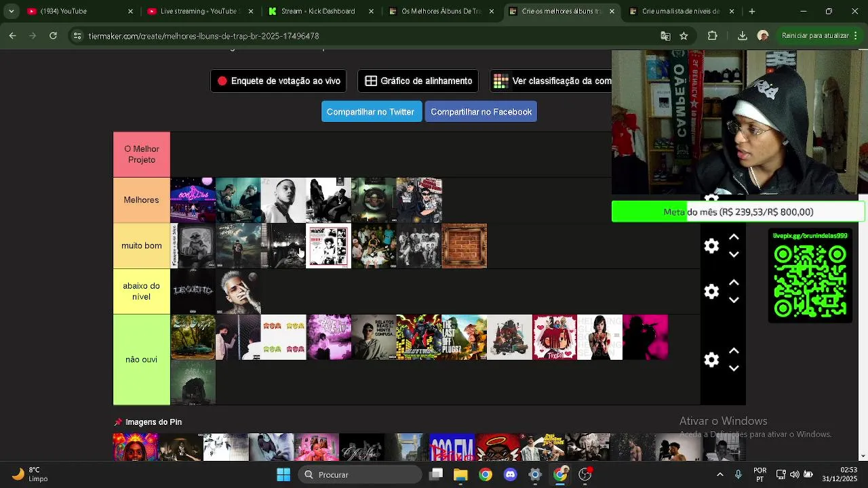The width and height of the screenshot is (868, 488).
Task: Move abaixo do nível row up
Action: point(734,283)
